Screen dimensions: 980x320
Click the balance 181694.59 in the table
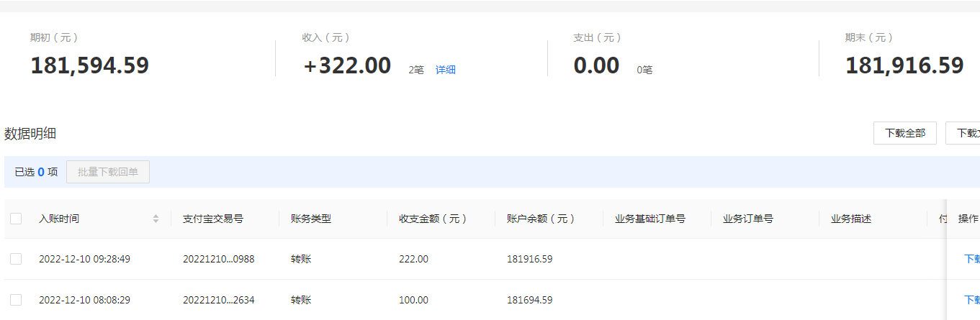click(x=530, y=300)
